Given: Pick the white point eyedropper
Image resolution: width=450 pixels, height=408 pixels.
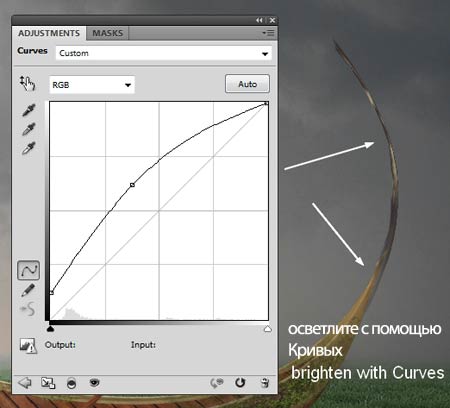Looking at the screenshot, I should tap(29, 149).
